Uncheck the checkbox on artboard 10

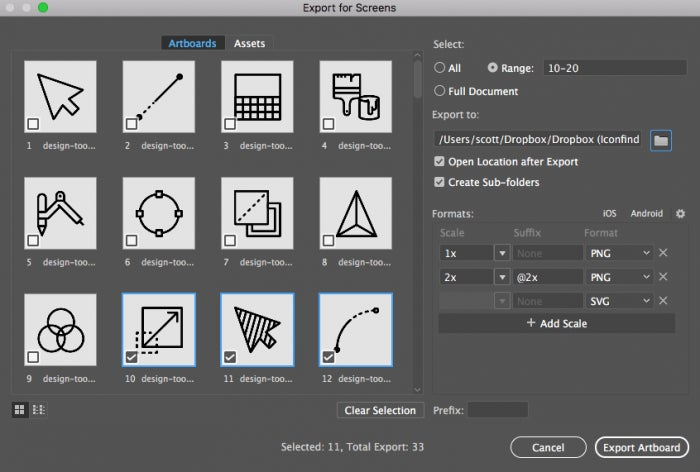point(131,357)
